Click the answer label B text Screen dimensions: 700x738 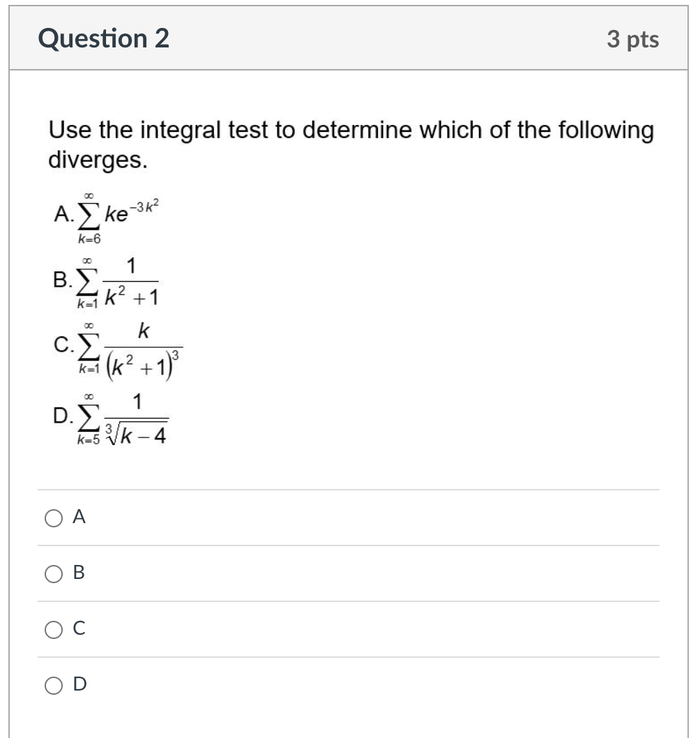coord(78,573)
